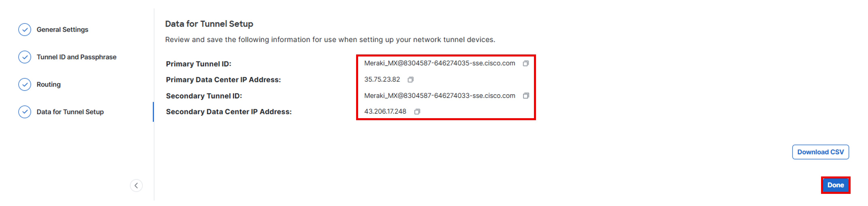Click the IP address 35.75.23.82
Image resolution: width=868 pixels, height=206 pixels.
coord(382,80)
